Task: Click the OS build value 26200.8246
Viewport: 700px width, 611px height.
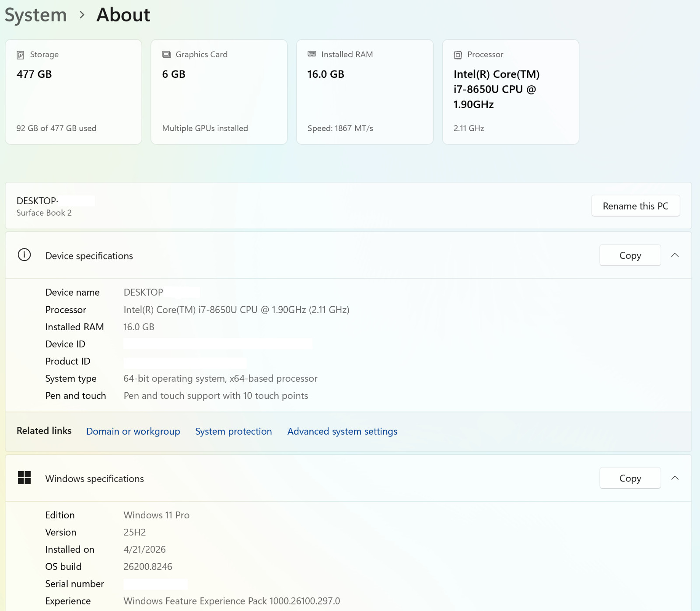Action: click(x=148, y=566)
